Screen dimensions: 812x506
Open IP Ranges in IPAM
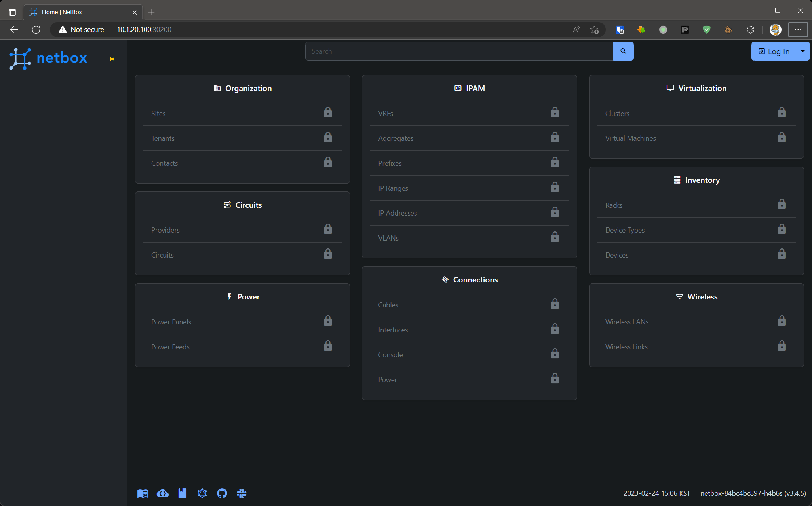393,188
